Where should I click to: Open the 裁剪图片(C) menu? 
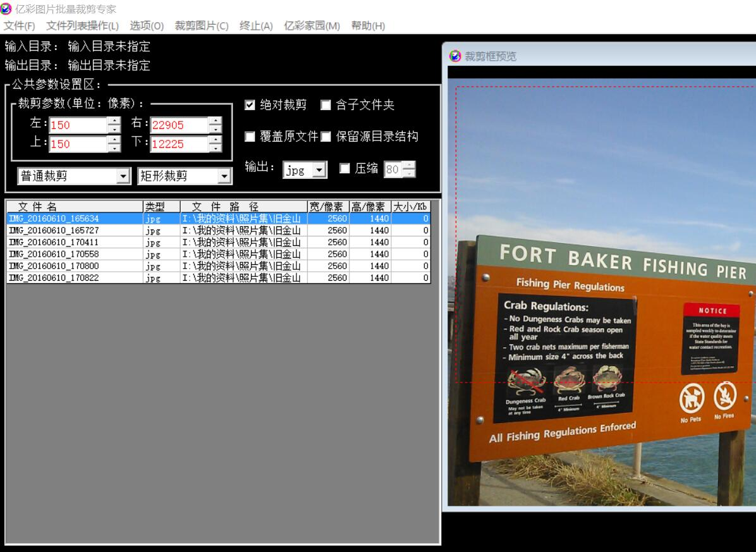pos(202,26)
